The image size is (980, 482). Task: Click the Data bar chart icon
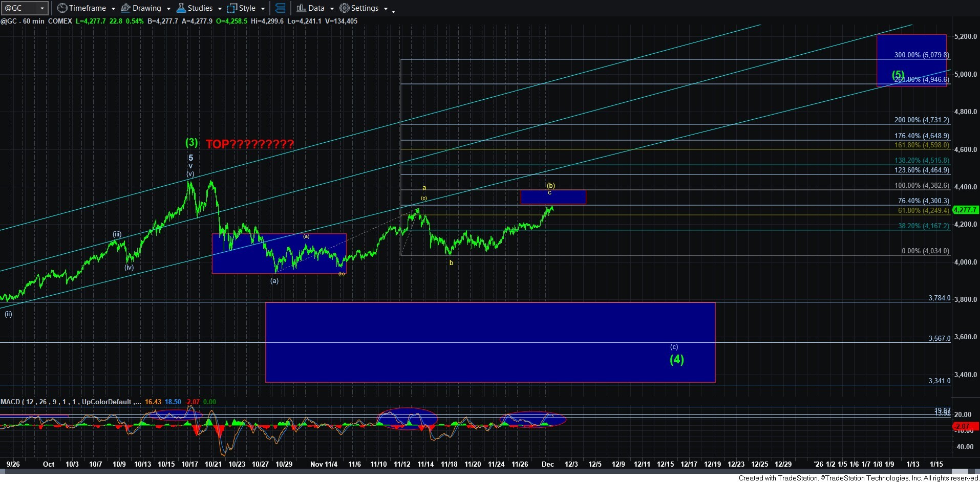tap(301, 8)
